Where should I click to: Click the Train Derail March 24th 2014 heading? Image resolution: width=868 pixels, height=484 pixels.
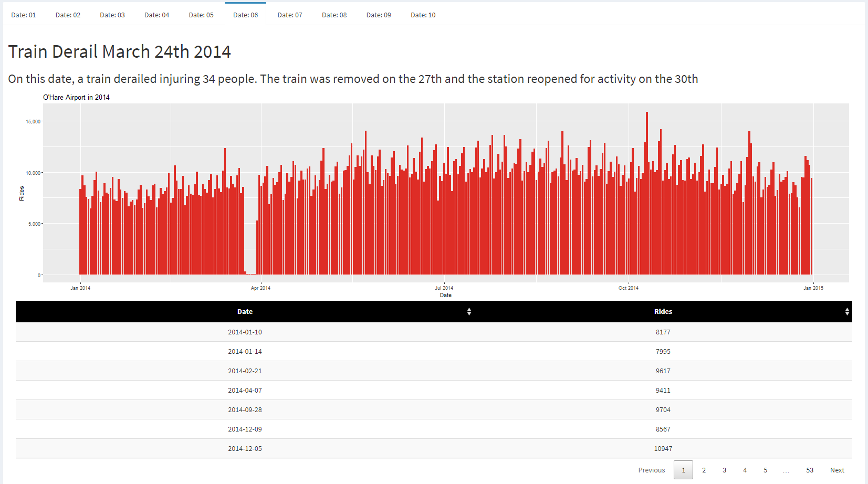pos(120,51)
